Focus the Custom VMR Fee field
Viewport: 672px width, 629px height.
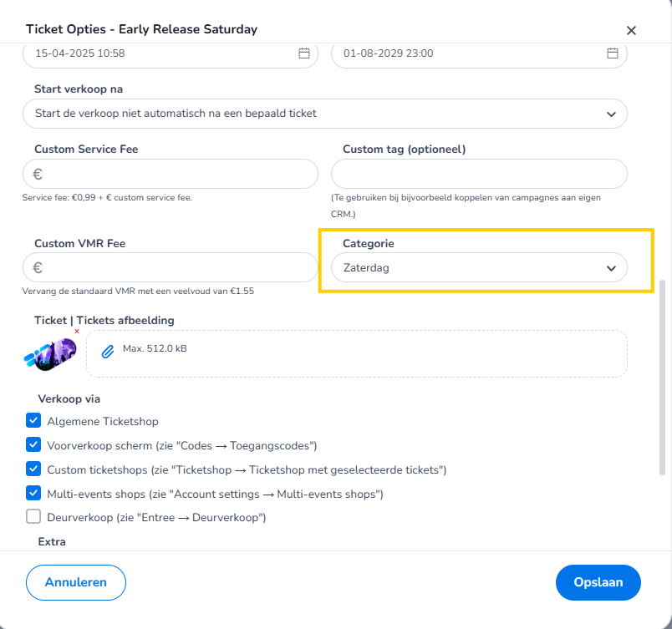(x=176, y=268)
